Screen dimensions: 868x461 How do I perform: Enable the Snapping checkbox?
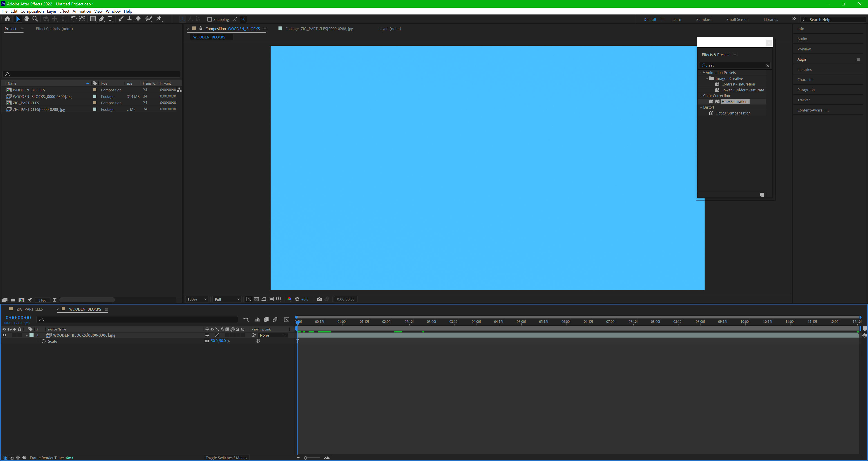point(209,19)
